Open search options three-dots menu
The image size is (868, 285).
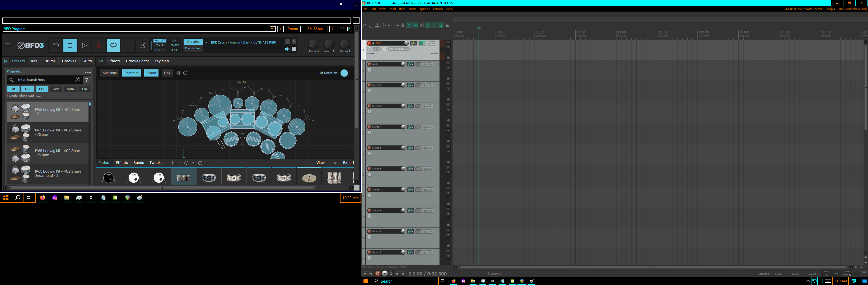point(88,72)
